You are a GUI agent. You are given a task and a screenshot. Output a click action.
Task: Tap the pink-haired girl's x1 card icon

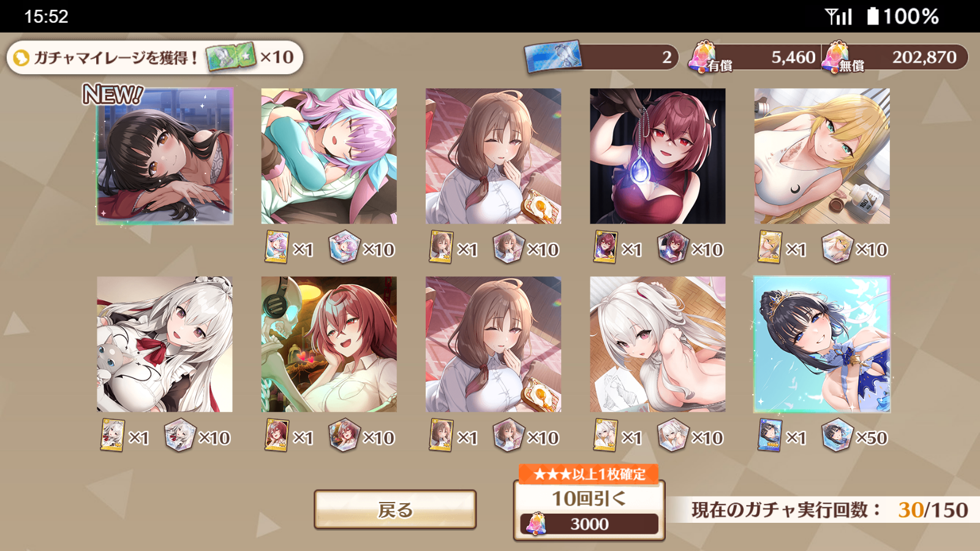click(x=277, y=247)
